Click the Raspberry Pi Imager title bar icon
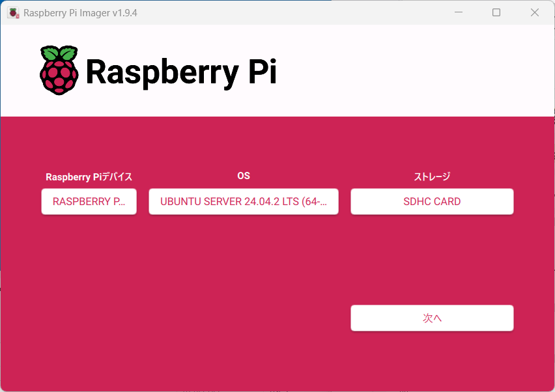This screenshot has height=392, width=555. 14,13
